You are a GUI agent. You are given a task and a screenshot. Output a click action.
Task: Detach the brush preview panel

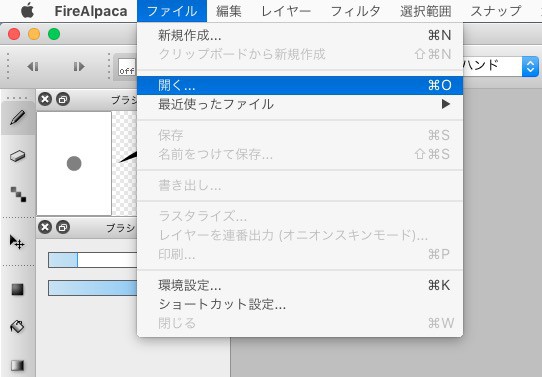click(x=63, y=99)
